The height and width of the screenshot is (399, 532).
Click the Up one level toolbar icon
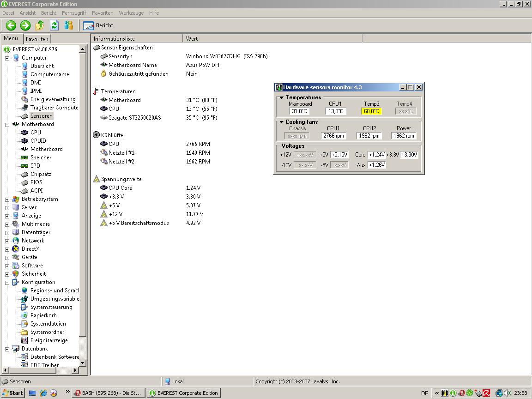point(40,25)
